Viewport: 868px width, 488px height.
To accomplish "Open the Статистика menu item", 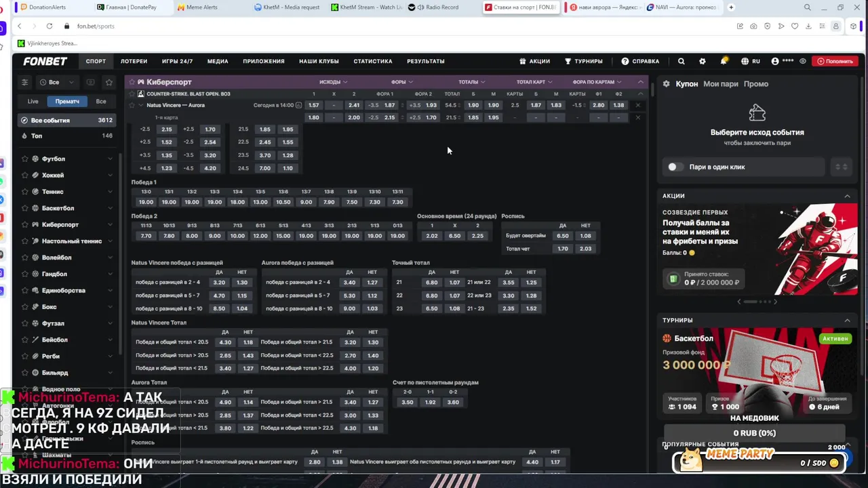I will [x=373, y=61].
